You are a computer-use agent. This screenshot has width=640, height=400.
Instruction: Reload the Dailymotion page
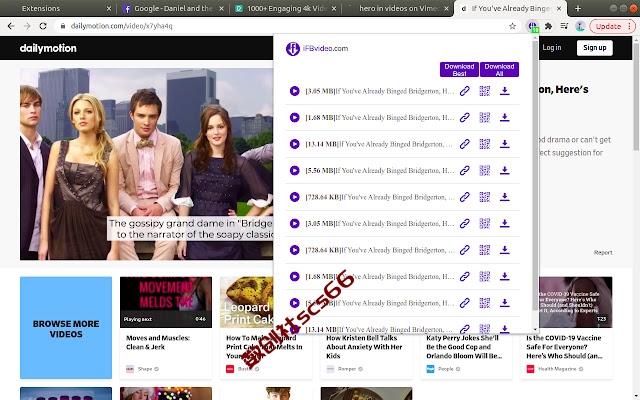tap(43, 26)
